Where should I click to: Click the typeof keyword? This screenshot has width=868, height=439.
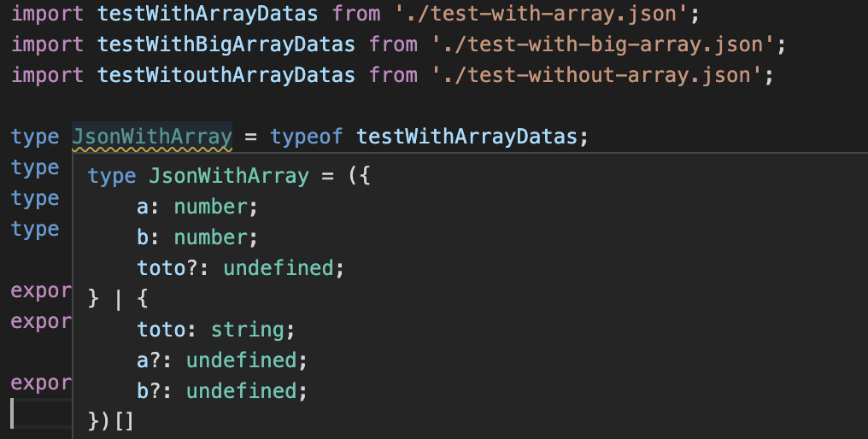(x=306, y=137)
